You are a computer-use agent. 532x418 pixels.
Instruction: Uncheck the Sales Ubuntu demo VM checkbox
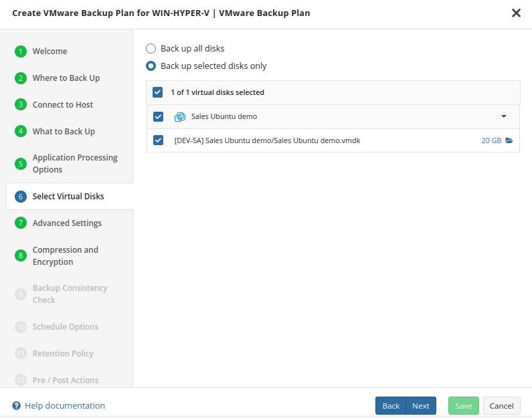[159, 116]
